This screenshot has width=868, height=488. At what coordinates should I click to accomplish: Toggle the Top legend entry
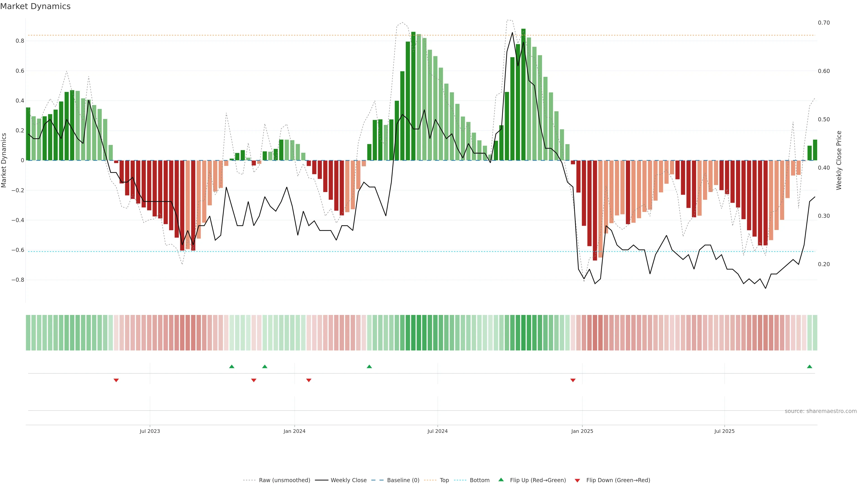[444, 480]
